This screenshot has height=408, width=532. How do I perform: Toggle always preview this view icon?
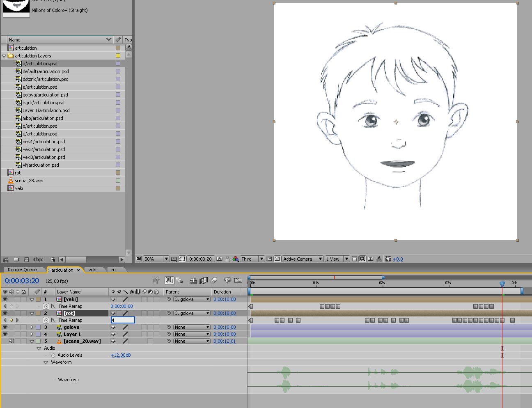click(x=139, y=259)
